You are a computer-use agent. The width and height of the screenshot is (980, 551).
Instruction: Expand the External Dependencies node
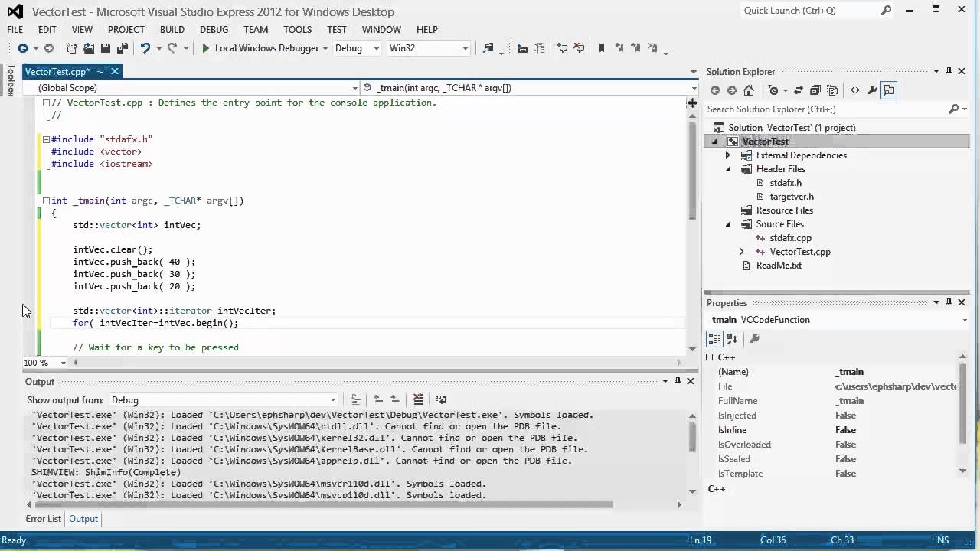click(x=728, y=155)
